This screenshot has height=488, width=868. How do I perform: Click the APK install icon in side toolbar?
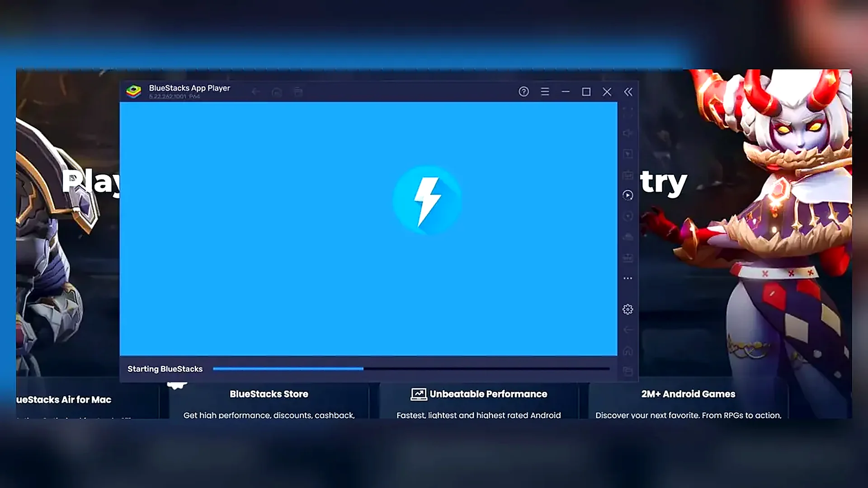click(x=628, y=237)
